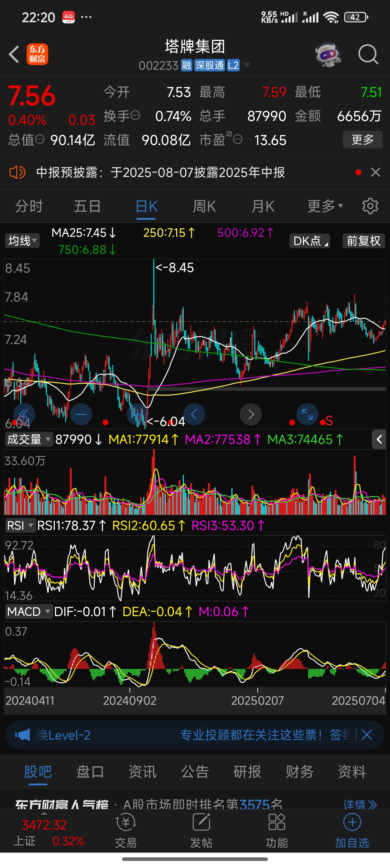Tap the 8.45 high price annotation

175,268
